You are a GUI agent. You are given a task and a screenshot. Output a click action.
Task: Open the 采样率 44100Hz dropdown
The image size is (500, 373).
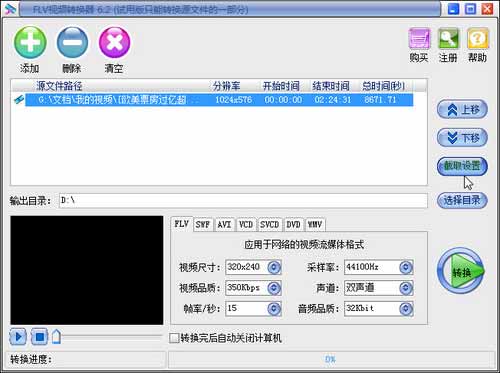(x=406, y=267)
